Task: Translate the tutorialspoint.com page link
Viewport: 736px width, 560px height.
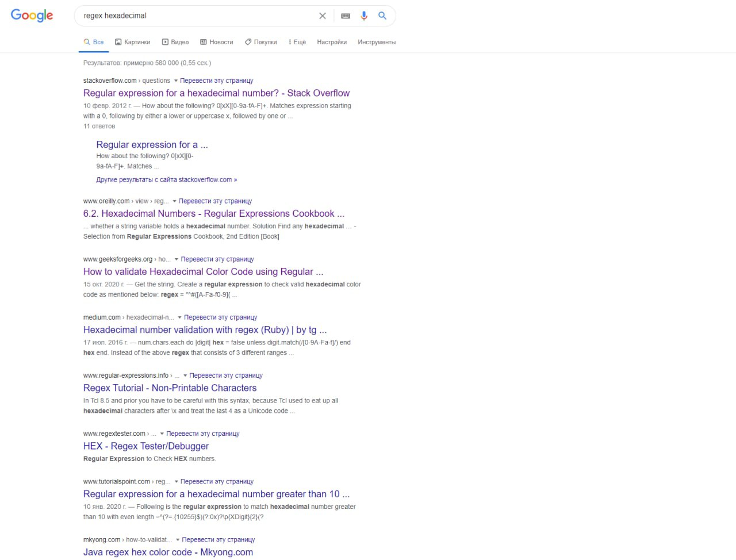Action: (217, 482)
